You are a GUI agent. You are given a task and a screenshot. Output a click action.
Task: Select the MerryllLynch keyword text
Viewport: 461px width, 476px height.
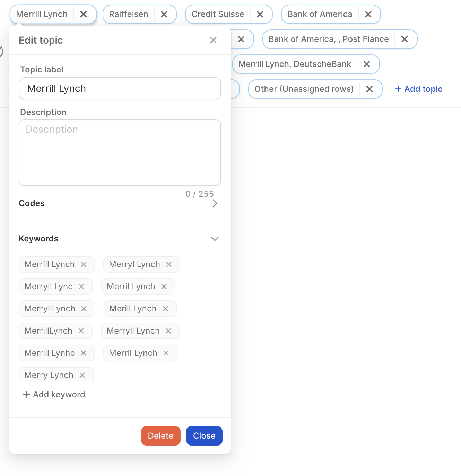click(50, 309)
